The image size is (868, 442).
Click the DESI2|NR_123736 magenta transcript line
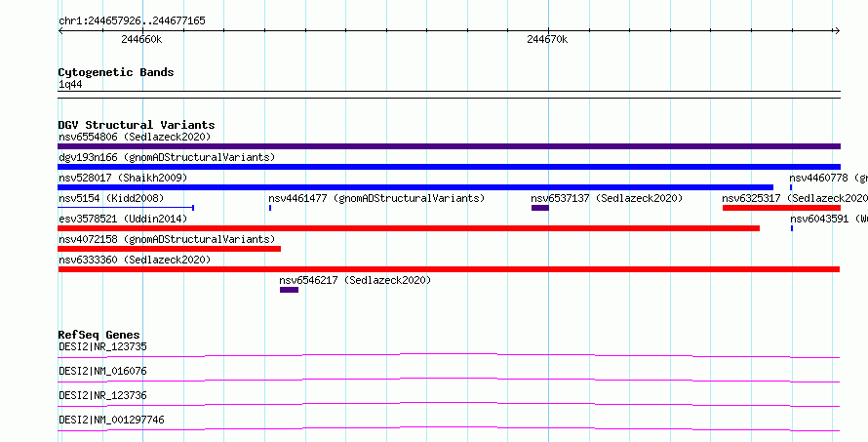click(449, 404)
